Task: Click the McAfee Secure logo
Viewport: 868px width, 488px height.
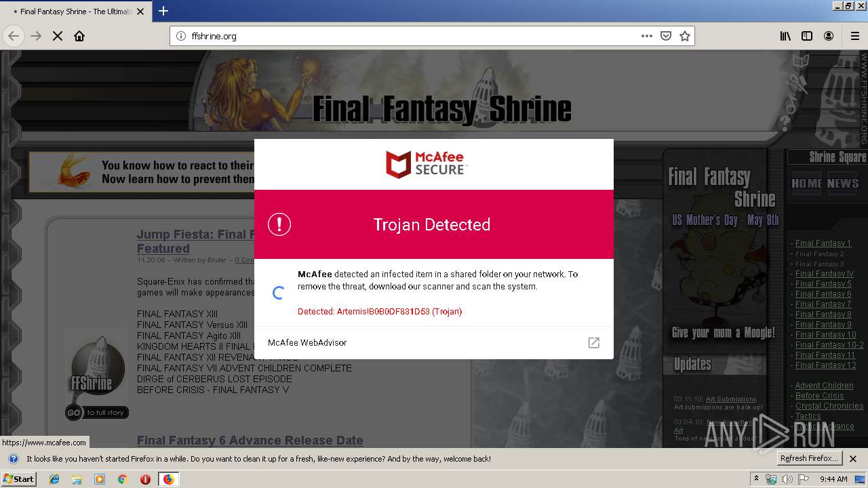Action: tap(427, 164)
